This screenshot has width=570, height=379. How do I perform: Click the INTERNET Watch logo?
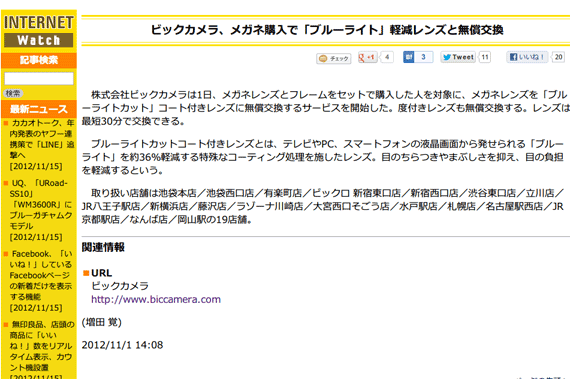pyautogui.click(x=39, y=31)
